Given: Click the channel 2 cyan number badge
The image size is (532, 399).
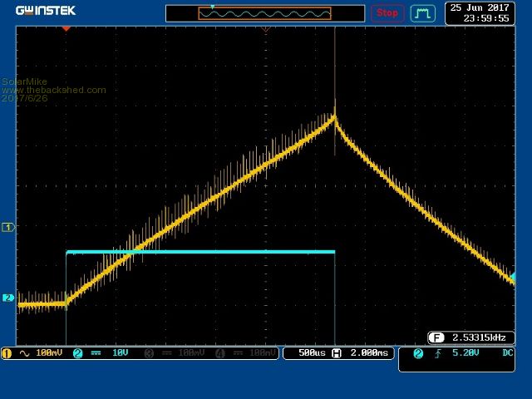Looking at the screenshot, I should coord(77,353).
